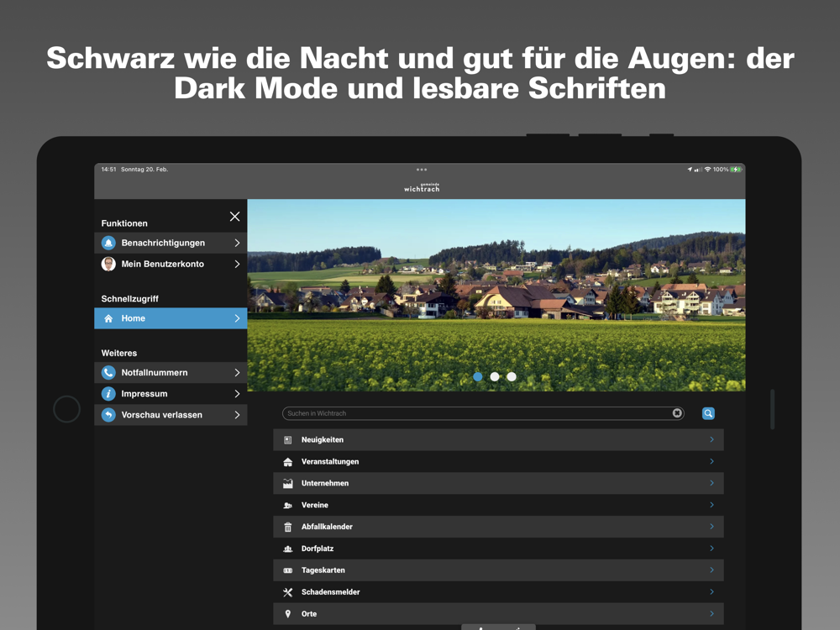
Task: Tap the Impressum info icon
Action: tap(108, 394)
